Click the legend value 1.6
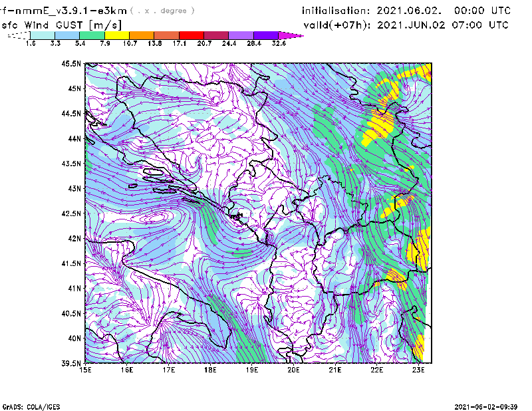The image size is (532, 411). point(31,43)
